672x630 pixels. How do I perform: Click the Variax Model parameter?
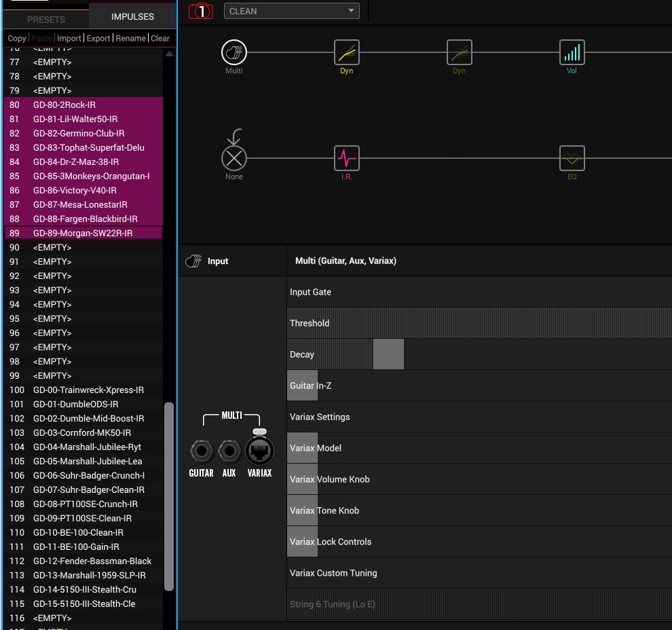pos(479,448)
